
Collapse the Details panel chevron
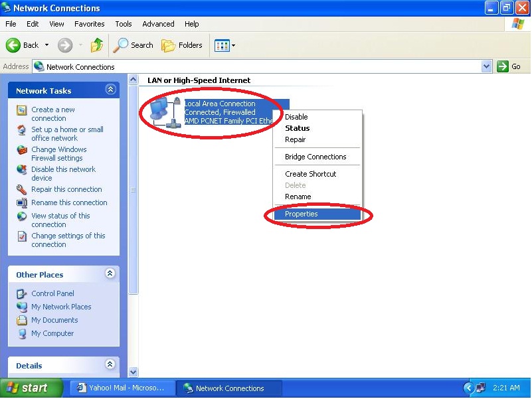pyautogui.click(x=110, y=364)
